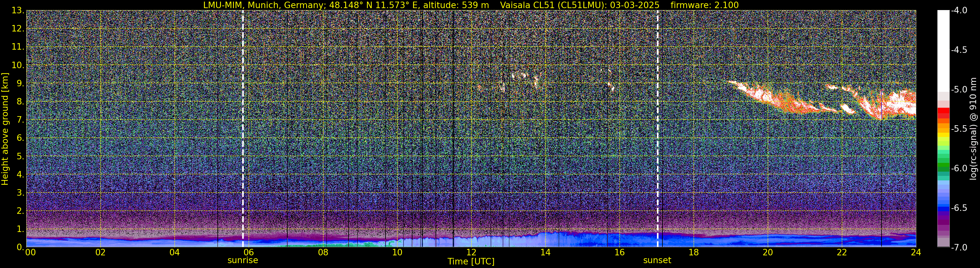980x268 pixels.
Task: Click the red band of the colorbar
Action: 943,113
